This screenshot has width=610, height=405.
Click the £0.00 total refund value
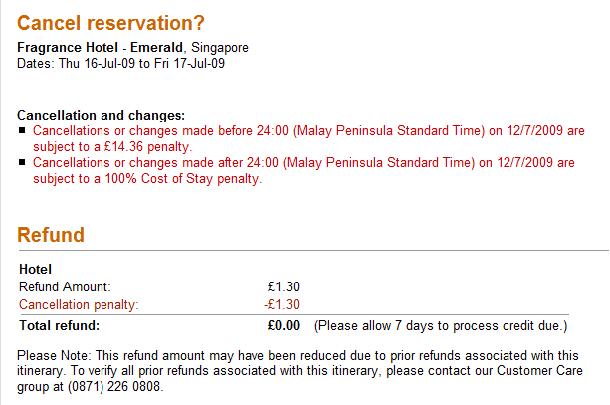284,325
